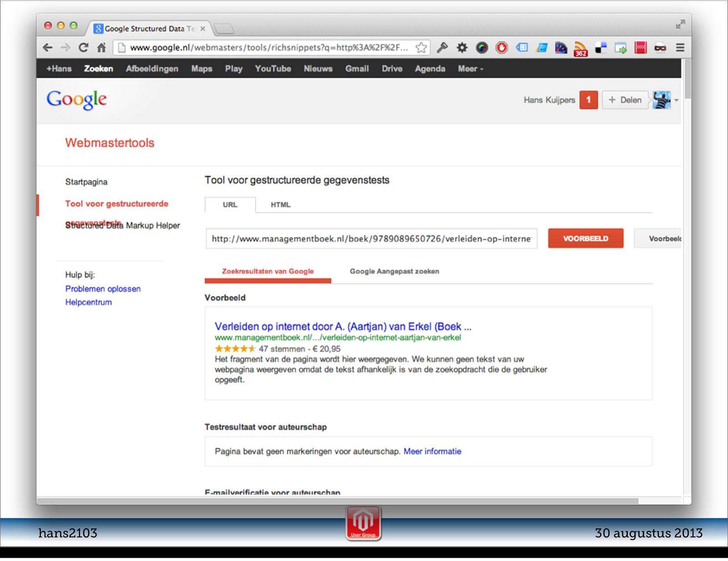Switch to the HTML tab
The image size is (728, 561).
pos(280,204)
